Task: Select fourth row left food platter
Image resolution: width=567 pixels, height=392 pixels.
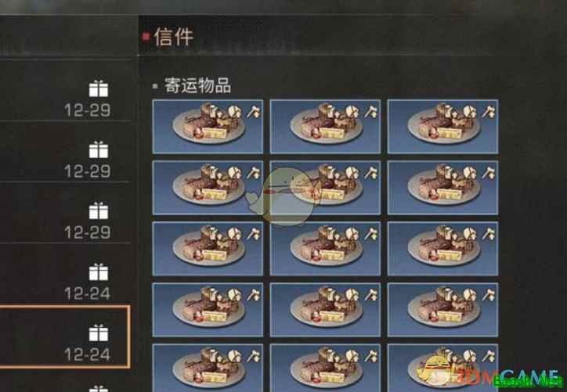Action: point(208,310)
